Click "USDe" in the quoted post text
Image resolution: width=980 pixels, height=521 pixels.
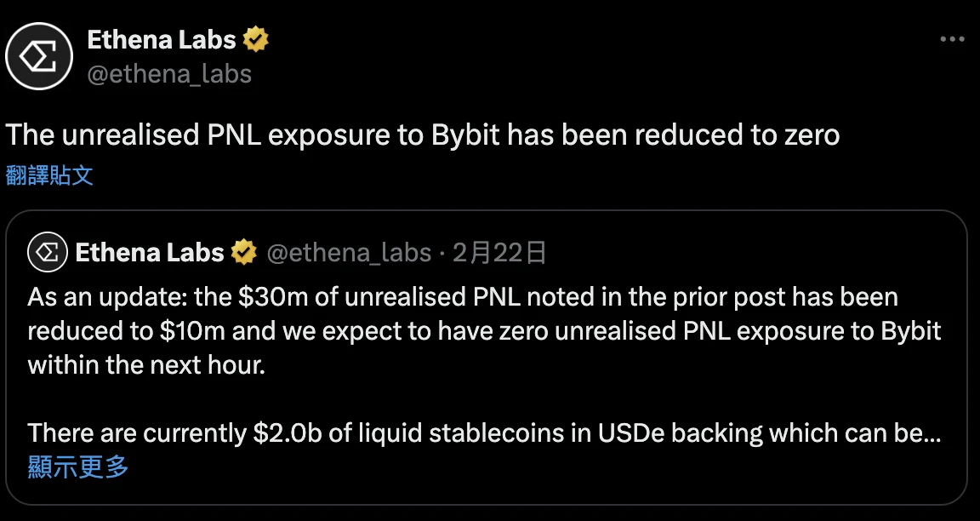(x=649, y=433)
